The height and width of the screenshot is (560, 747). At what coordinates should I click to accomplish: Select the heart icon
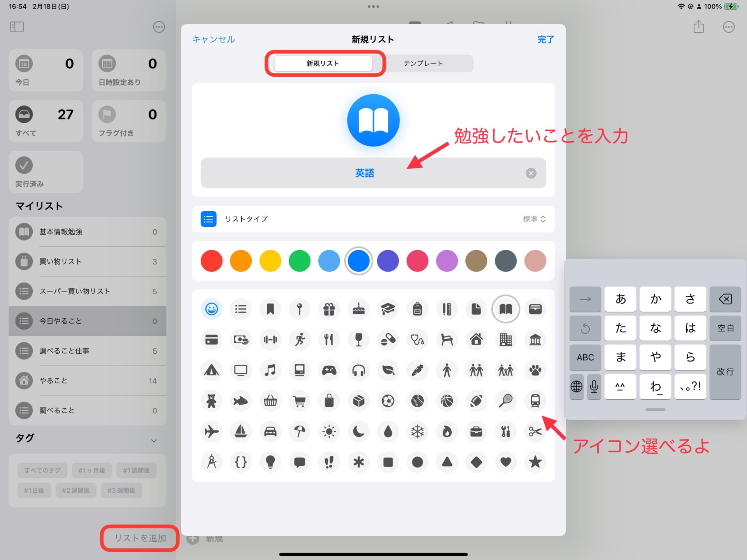coord(505,462)
